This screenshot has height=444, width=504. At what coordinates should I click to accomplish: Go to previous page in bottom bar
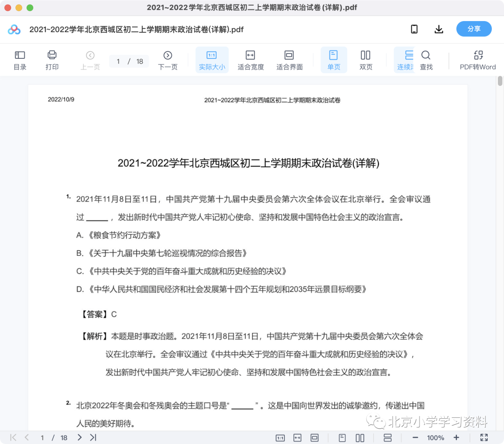point(27,437)
